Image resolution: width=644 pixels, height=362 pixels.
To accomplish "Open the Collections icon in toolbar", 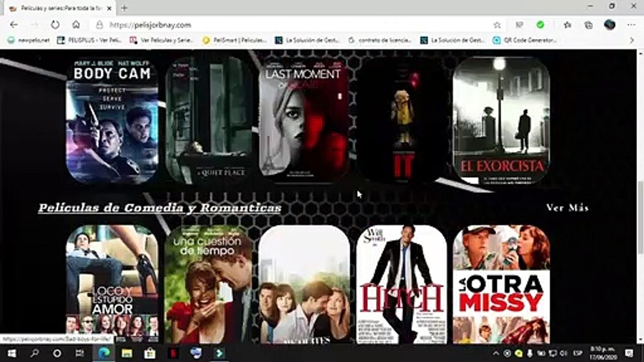I will [588, 25].
